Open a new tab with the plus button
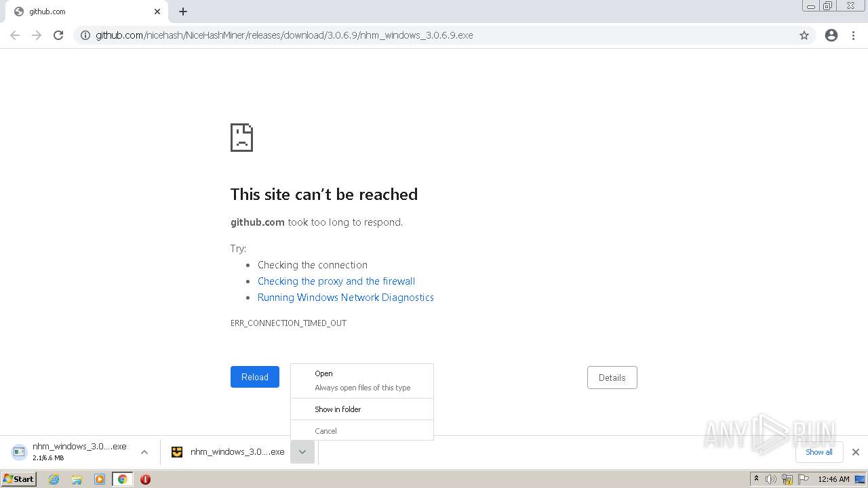 [x=183, y=12]
